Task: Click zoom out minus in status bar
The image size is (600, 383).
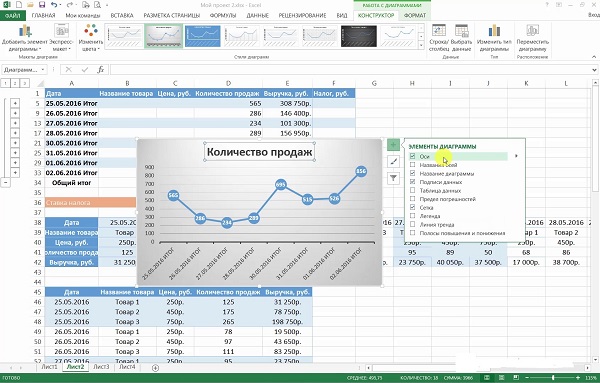Action: click(x=527, y=378)
